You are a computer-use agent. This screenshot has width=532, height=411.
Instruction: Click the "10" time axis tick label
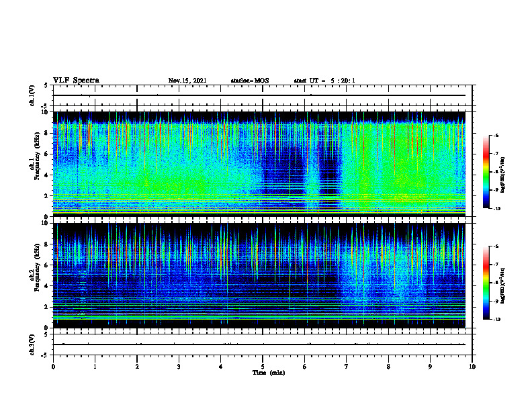[x=472, y=367]
